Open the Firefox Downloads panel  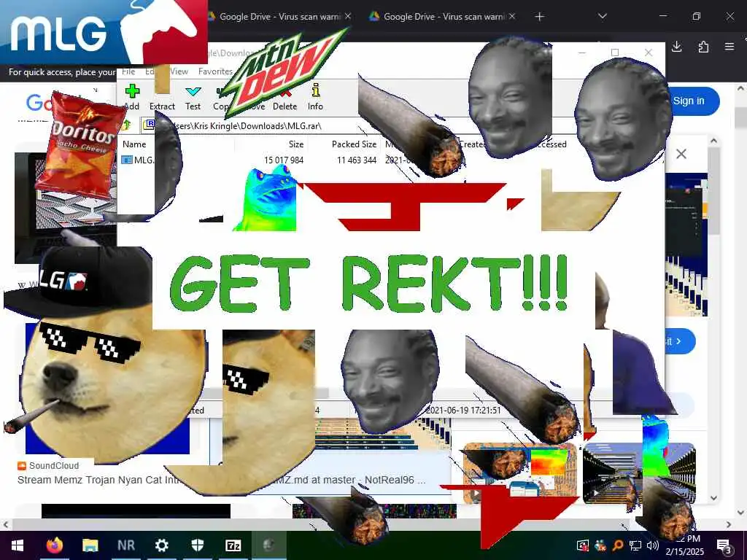(x=676, y=47)
